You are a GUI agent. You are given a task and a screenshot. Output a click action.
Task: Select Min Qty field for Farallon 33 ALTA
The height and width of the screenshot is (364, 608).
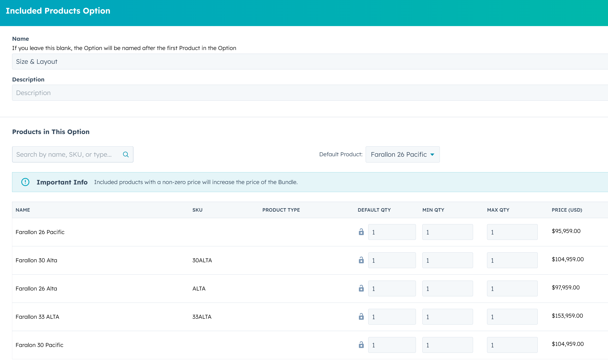[447, 317]
